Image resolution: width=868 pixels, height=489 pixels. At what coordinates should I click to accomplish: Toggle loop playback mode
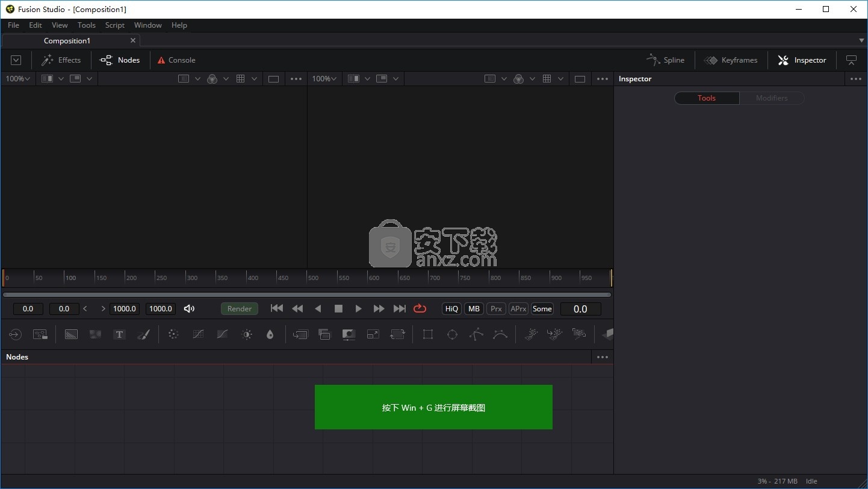click(x=420, y=309)
